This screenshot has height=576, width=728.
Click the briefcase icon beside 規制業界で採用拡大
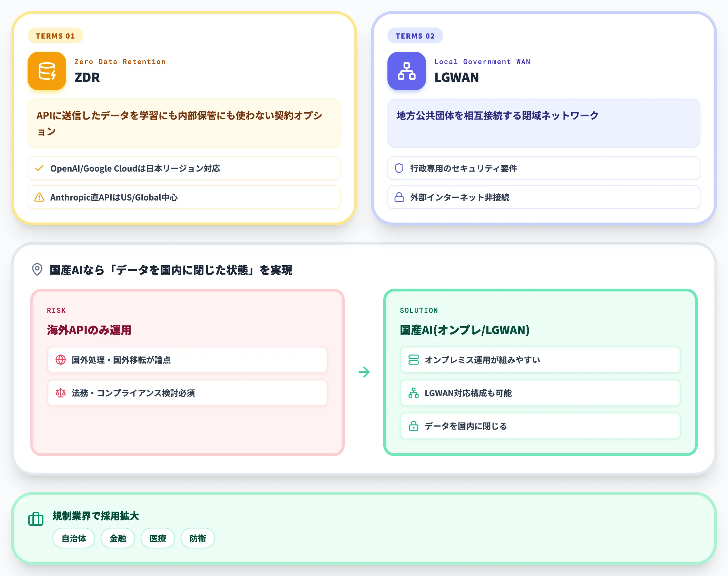click(x=36, y=519)
